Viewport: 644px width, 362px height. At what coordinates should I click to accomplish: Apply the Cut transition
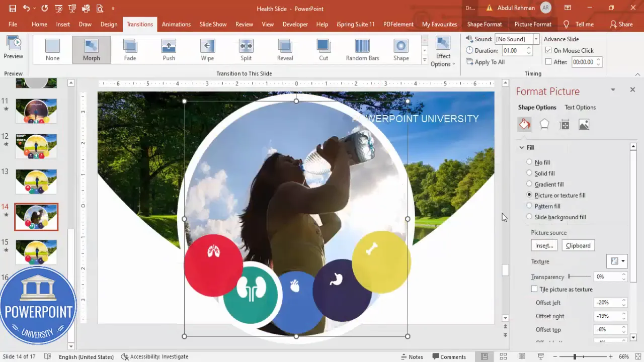pyautogui.click(x=324, y=50)
